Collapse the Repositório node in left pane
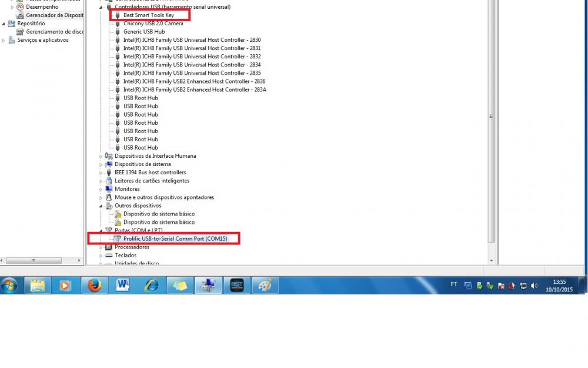The image size is (588, 368). pos(4,24)
